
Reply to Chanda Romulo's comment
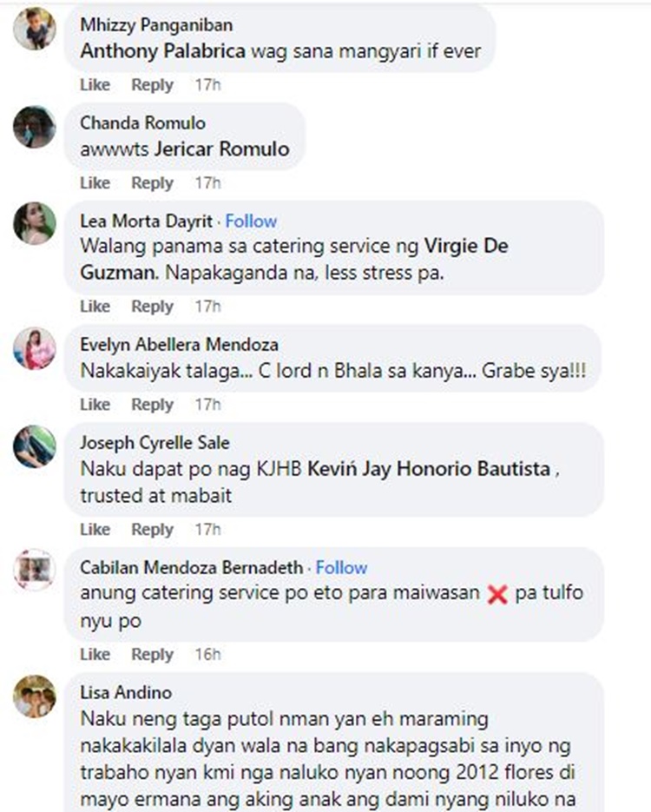[x=152, y=182]
